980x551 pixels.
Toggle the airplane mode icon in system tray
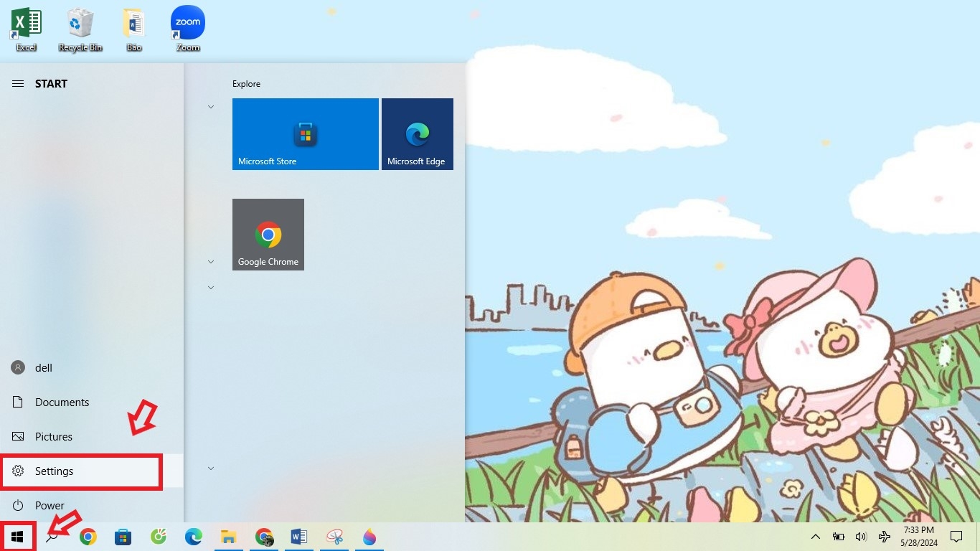coord(884,537)
